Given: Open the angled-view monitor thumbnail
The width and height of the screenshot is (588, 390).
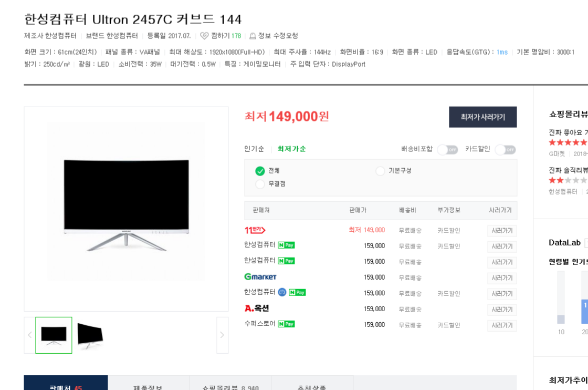Looking at the screenshot, I should pos(90,335).
